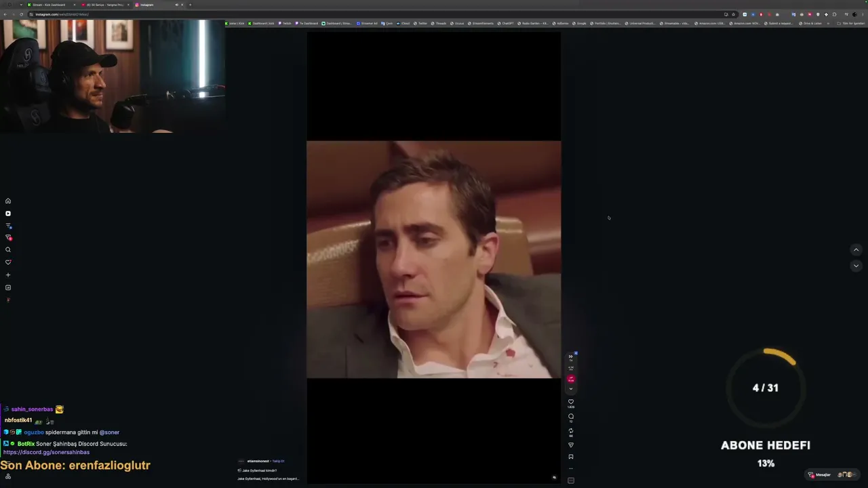Image resolution: width=868 pixels, height=488 pixels.
Task: Open a new browser tab
Action: pos(190,5)
